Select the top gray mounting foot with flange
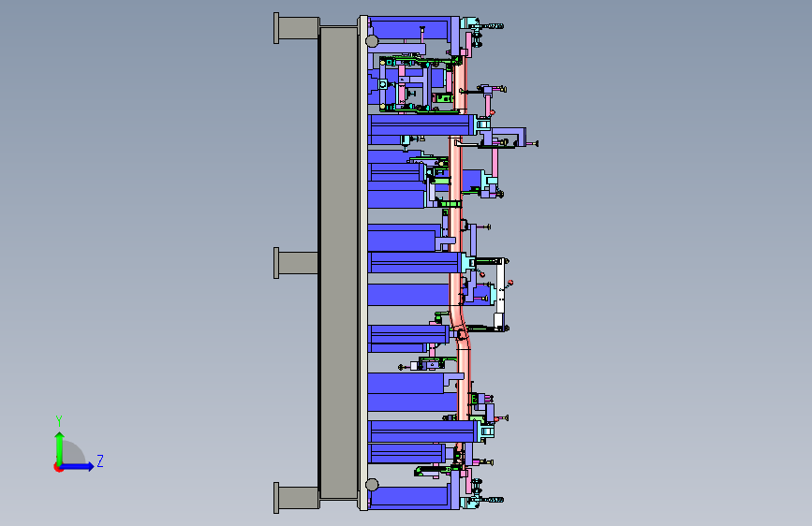812x526 pixels. (296, 28)
